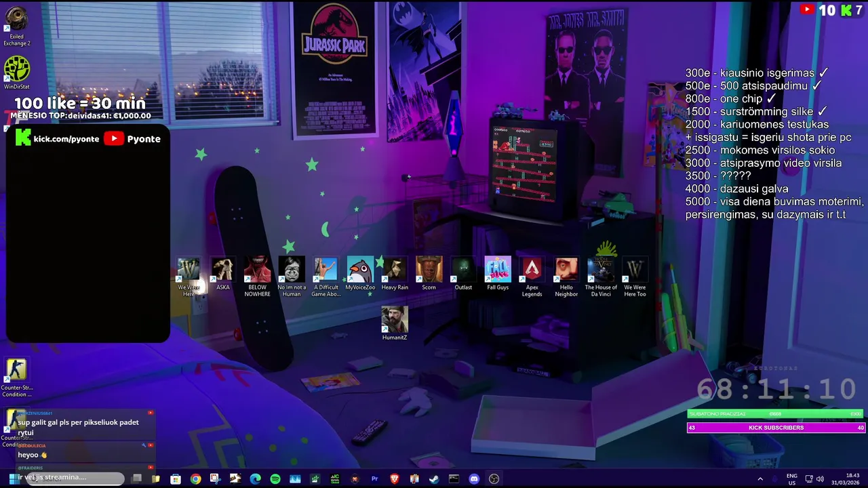Click the '4000 - dazausi galva' goal line

[x=736, y=189]
